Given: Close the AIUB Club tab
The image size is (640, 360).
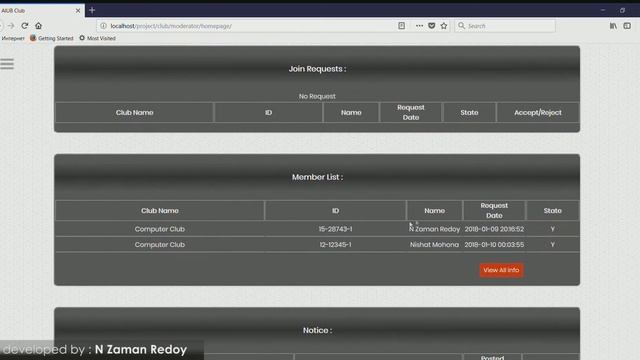Looking at the screenshot, I should [78, 11].
